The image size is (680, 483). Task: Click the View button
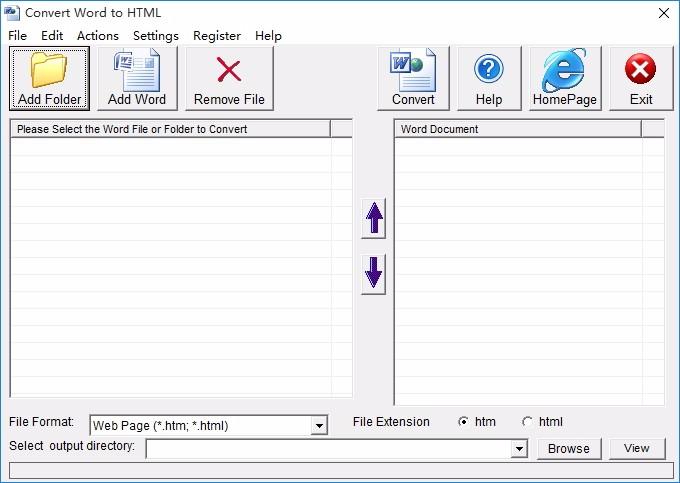[637, 449]
